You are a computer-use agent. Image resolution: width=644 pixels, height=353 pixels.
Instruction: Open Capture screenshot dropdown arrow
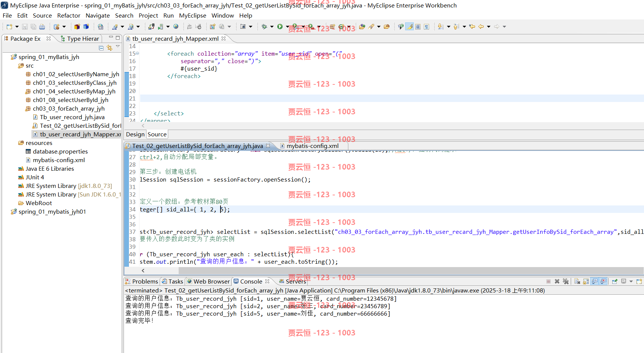(x=250, y=27)
